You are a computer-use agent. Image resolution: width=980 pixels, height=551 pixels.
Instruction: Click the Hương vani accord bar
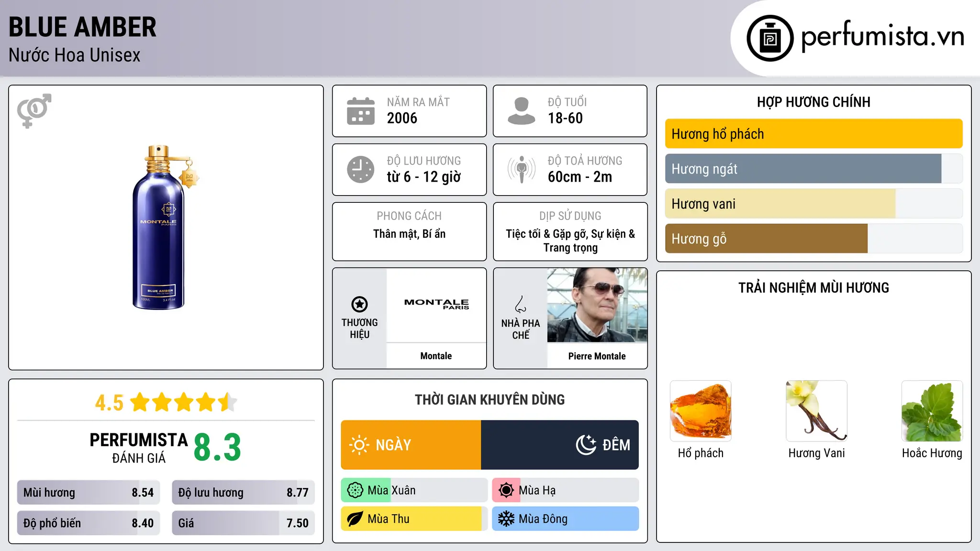[813, 204]
